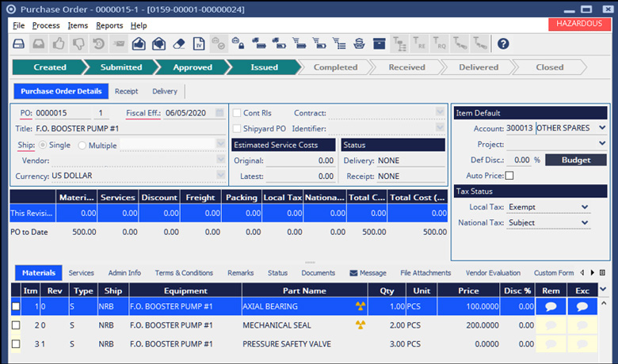Open the Reports menu
Image resolution: width=618 pixels, height=364 pixels.
tap(109, 25)
